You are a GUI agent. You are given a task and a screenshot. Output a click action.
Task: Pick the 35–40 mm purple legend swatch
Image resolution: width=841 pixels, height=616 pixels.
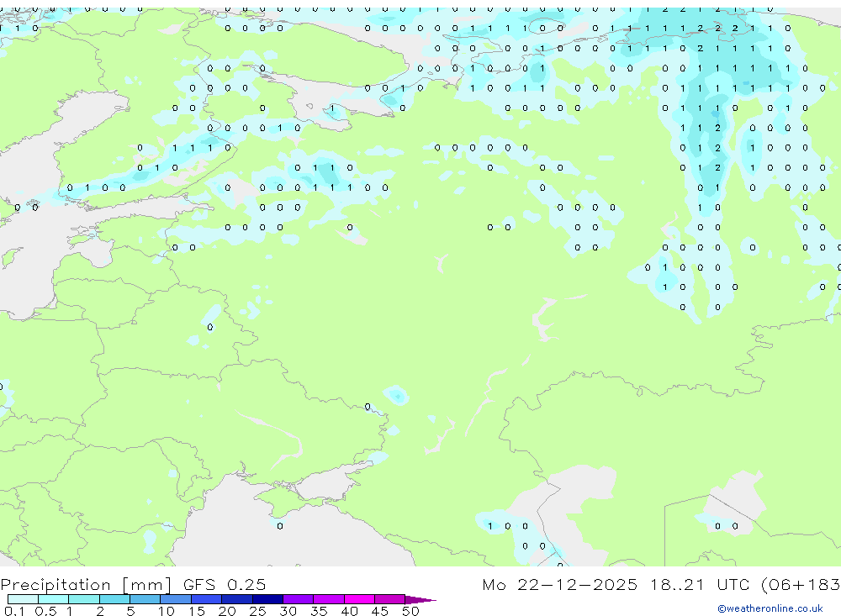(x=329, y=599)
